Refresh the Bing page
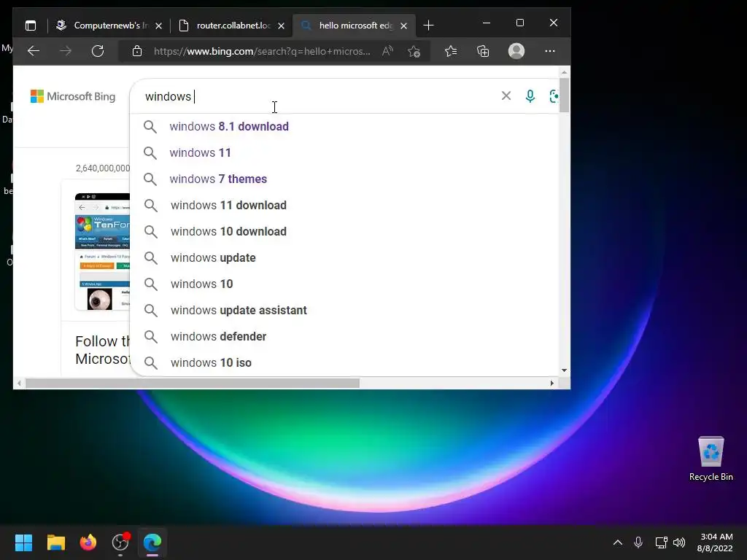The width and height of the screenshot is (747, 560). click(98, 51)
